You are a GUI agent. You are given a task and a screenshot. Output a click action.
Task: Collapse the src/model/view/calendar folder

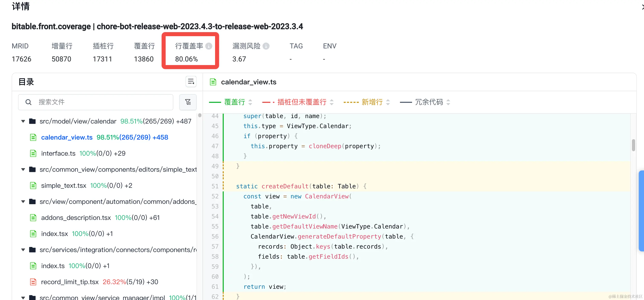pos(23,121)
